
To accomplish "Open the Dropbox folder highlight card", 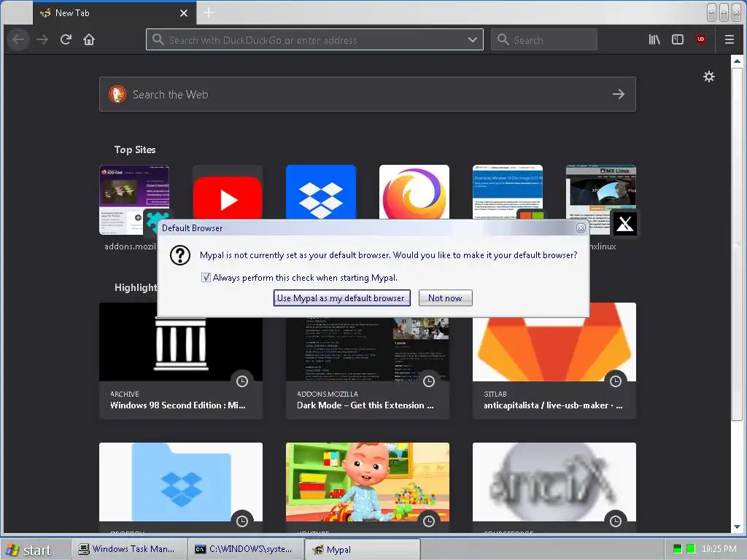I will (x=181, y=488).
